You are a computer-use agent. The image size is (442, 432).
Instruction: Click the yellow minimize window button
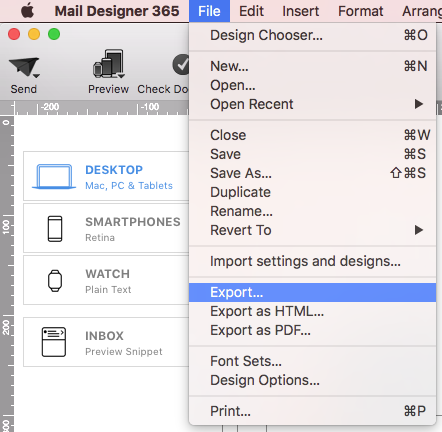[34, 34]
